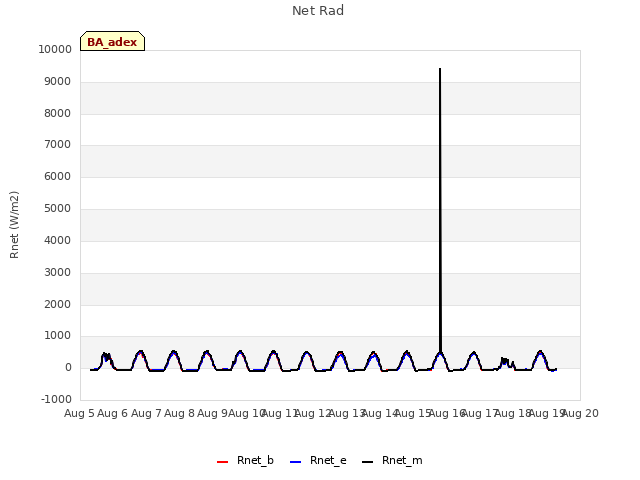This screenshot has height=480, width=640.
Task: Click the 6000 y-axis tick label
Action: click(57, 176)
